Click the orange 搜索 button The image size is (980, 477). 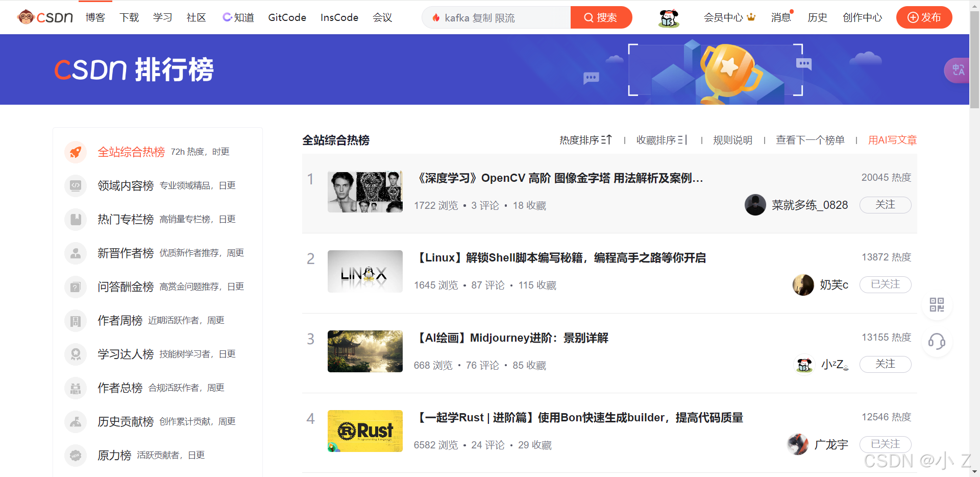pyautogui.click(x=601, y=17)
